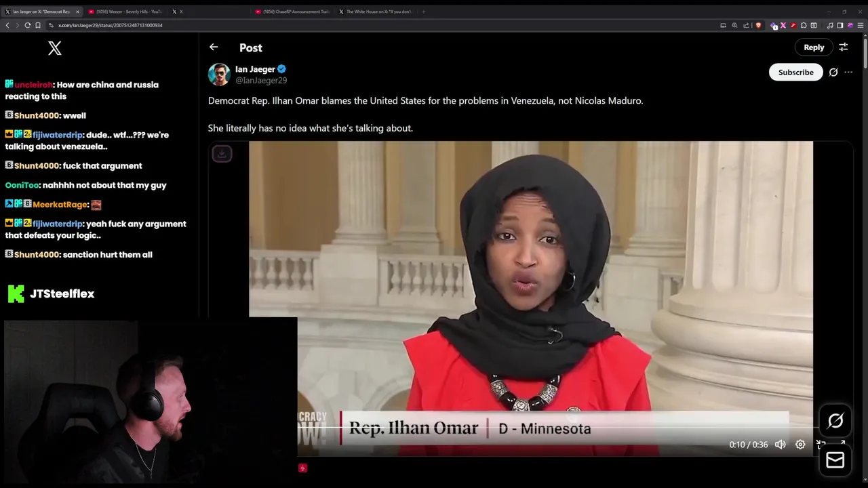Click the site settings icon in address bar

51,25
